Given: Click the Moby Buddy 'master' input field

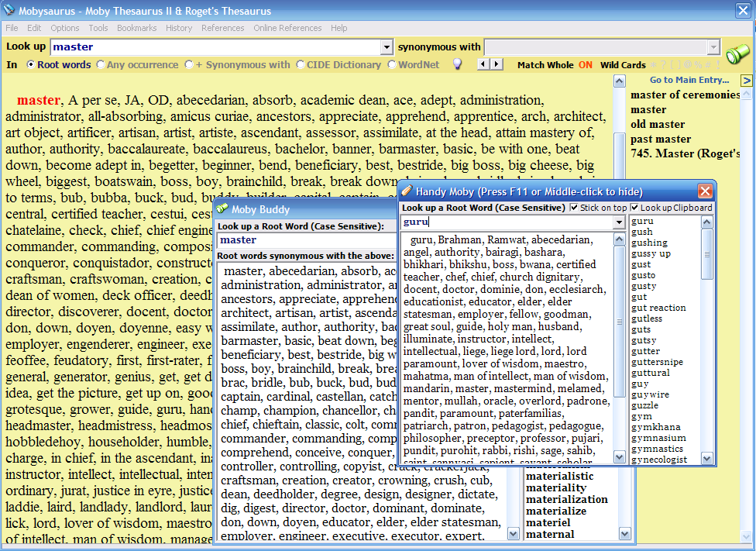Looking at the screenshot, I should pos(307,239).
